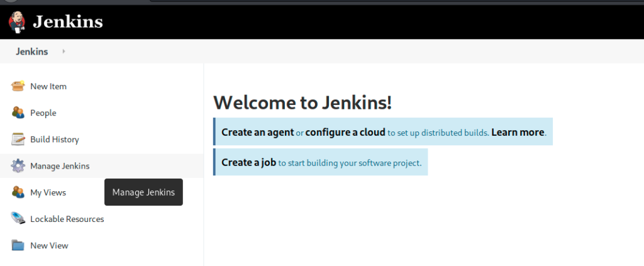Open the Manage Jenkins sidebar link
The width and height of the screenshot is (644, 266).
point(60,166)
